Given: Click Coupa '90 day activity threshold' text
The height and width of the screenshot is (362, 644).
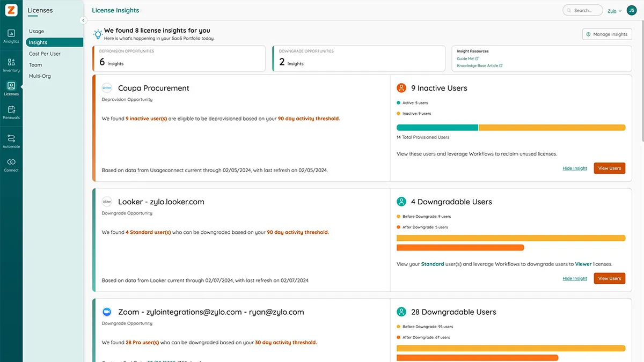Looking at the screenshot, I should (309, 119).
